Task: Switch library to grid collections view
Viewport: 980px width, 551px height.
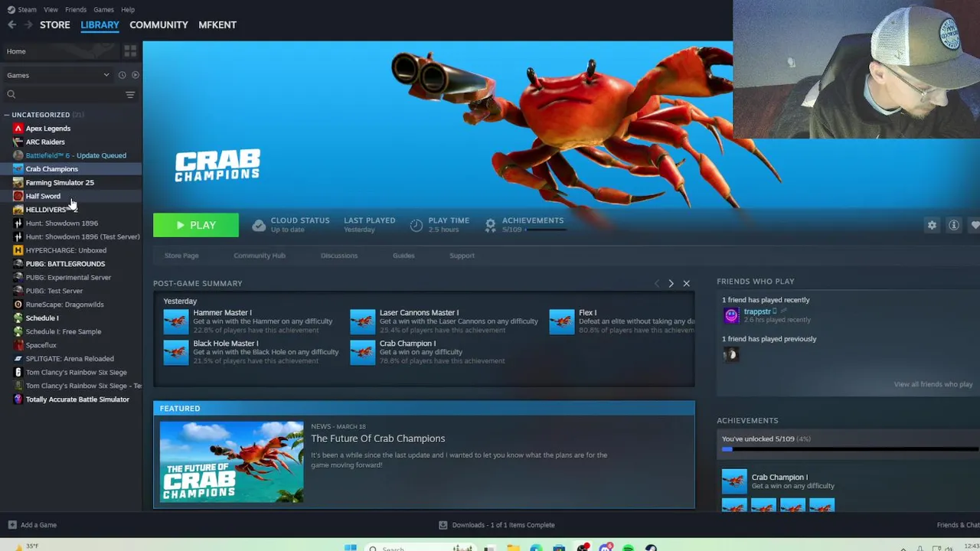Action: click(130, 51)
